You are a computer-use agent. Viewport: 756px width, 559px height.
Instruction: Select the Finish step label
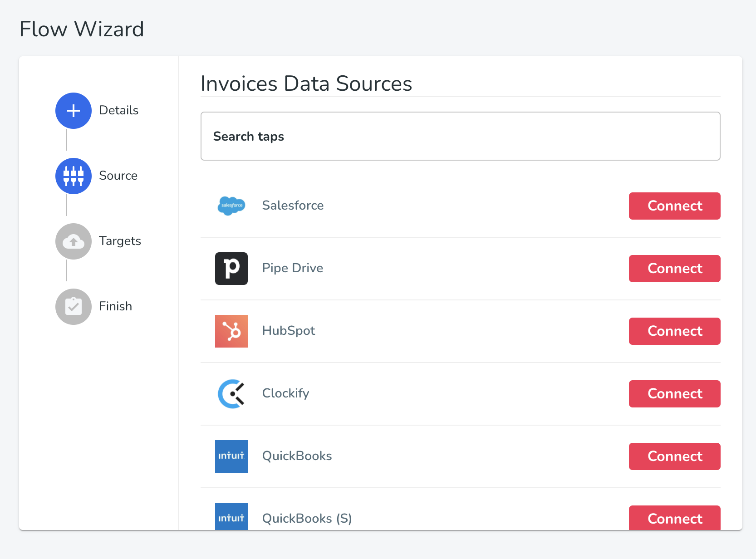click(x=116, y=306)
